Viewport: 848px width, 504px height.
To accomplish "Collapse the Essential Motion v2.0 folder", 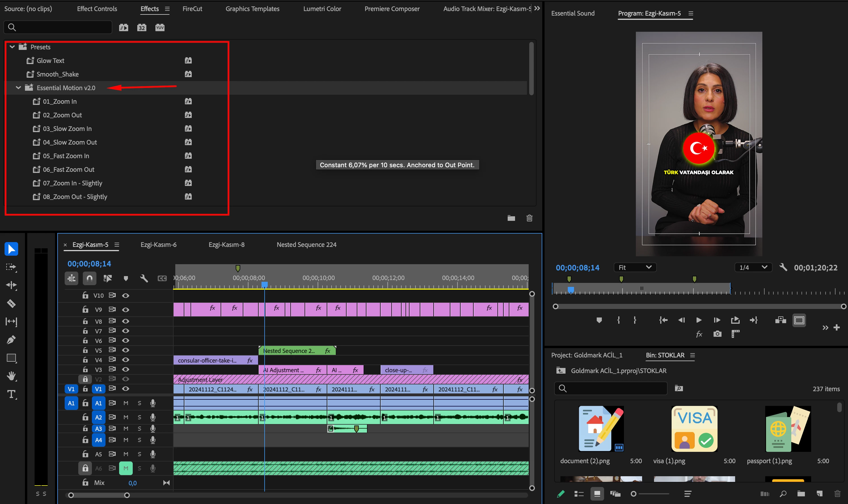I will [18, 88].
